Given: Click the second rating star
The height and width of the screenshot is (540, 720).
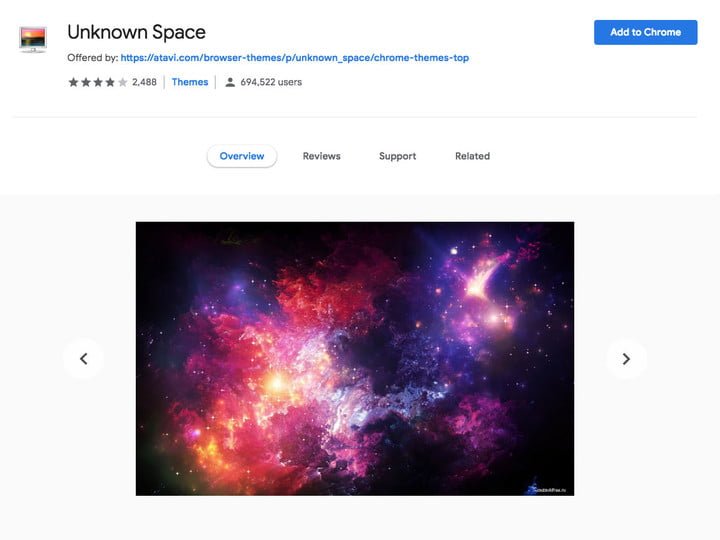Looking at the screenshot, I should [x=86, y=82].
